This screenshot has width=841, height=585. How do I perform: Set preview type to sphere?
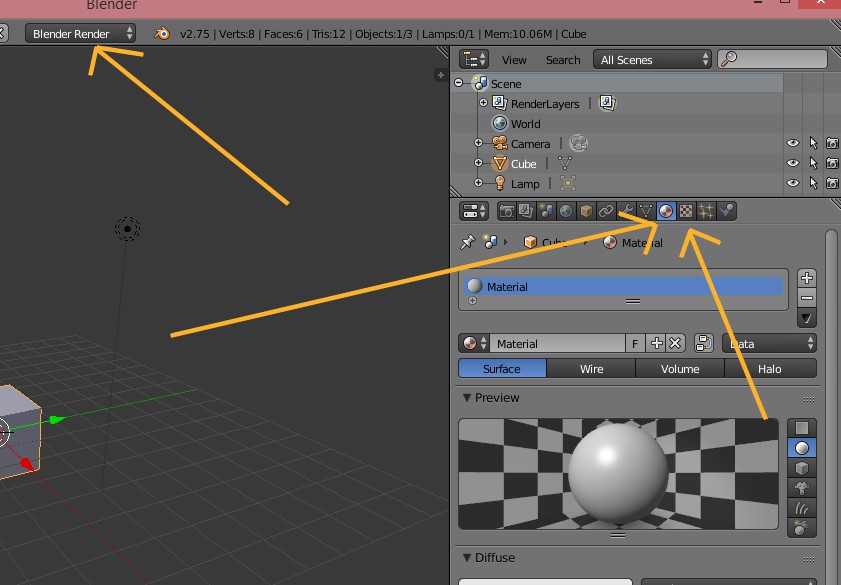click(x=802, y=448)
